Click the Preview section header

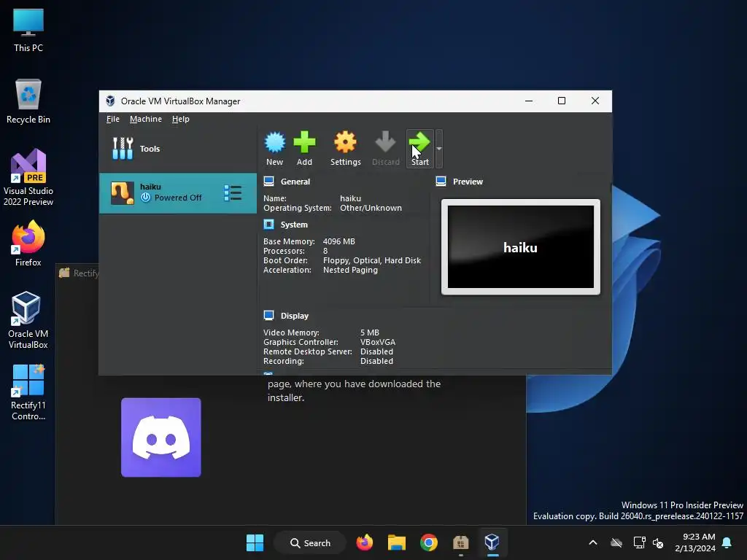(x=468, y=182)
